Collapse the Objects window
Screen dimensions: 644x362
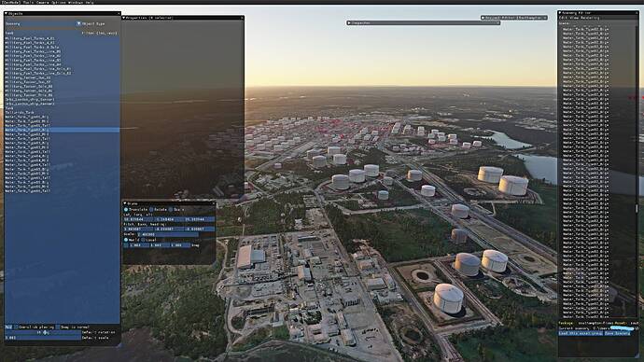coord(6,14)
